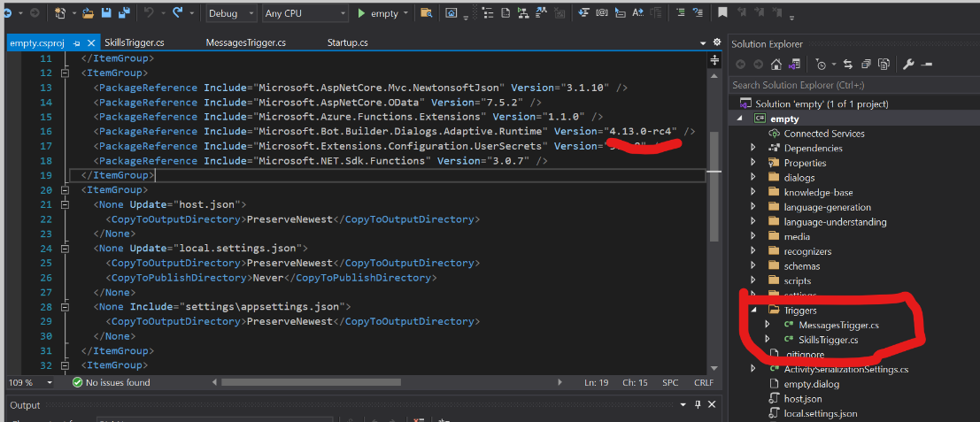Start debugging with green play button
Viewport: 980px width, 422px height.
361,13
